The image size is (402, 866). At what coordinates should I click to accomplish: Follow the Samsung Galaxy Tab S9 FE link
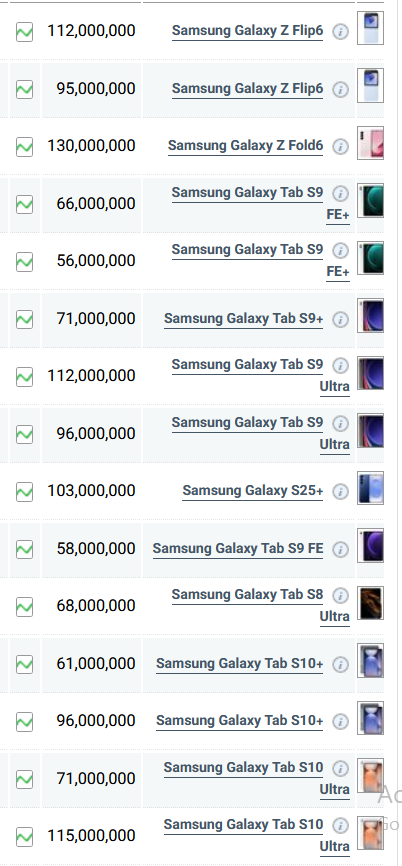point(237,549)
